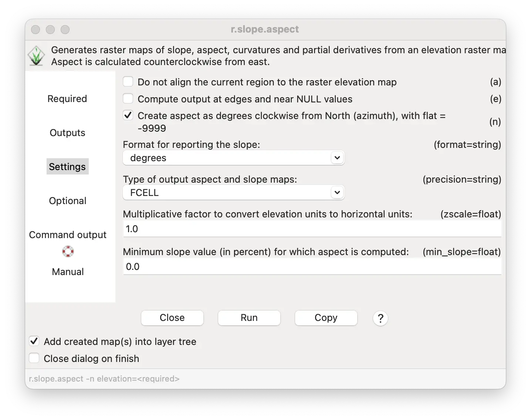Click the GRASS GIS logo icon

[x=36, y=56]
